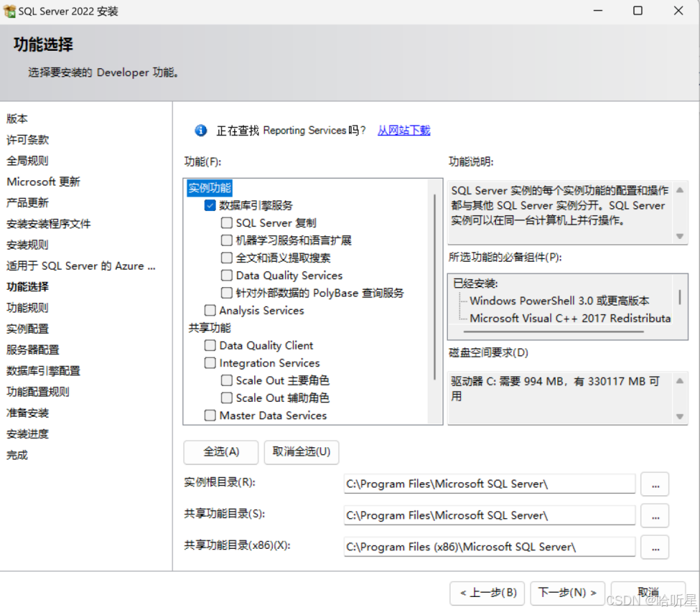Screen dimensions: 700x613
Task: Click the SQL Server setup title bar icon
Action: coord(9,11)
